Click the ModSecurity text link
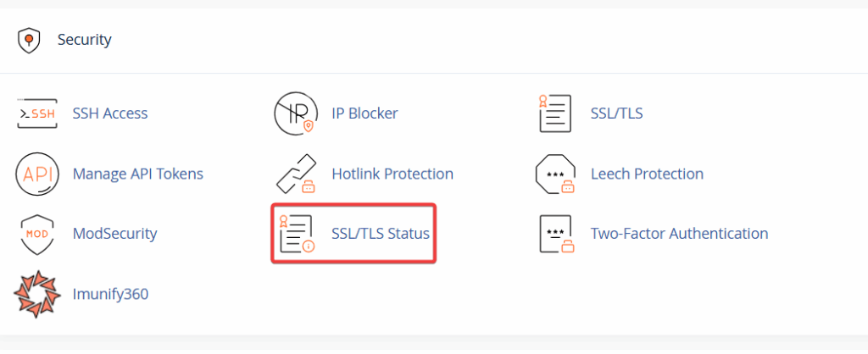Image resolution: width=868 pixels, height=354 pixels. point(115,234)
